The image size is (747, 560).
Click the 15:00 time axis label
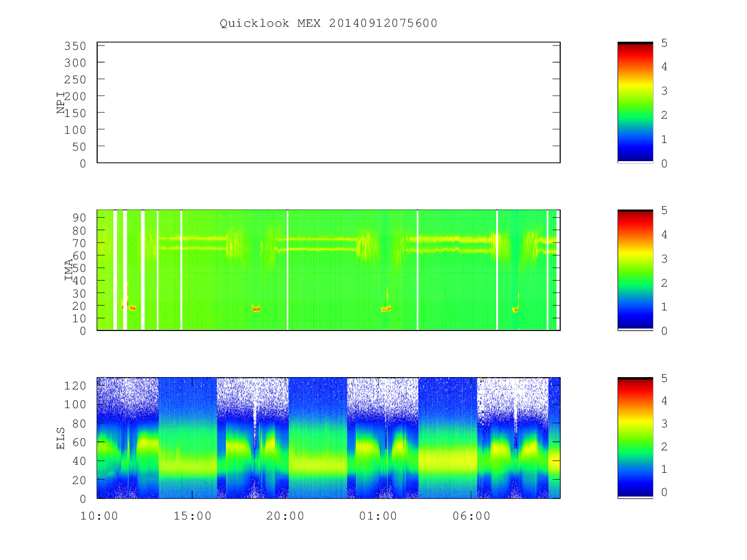[192, 516]
